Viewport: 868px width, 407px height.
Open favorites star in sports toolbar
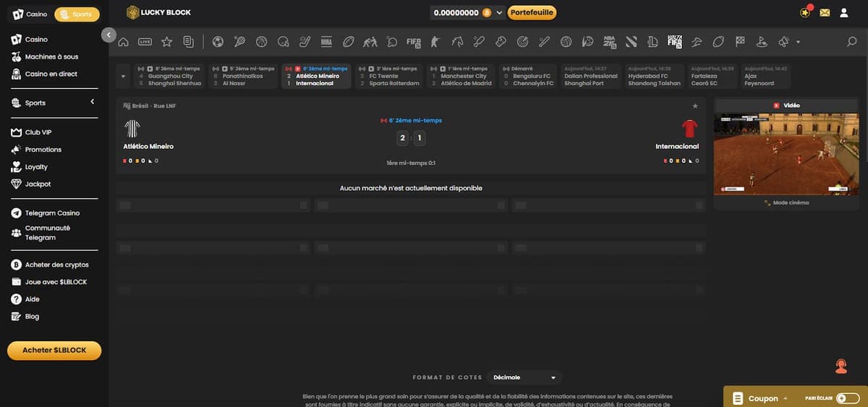[x=166, y=42]
